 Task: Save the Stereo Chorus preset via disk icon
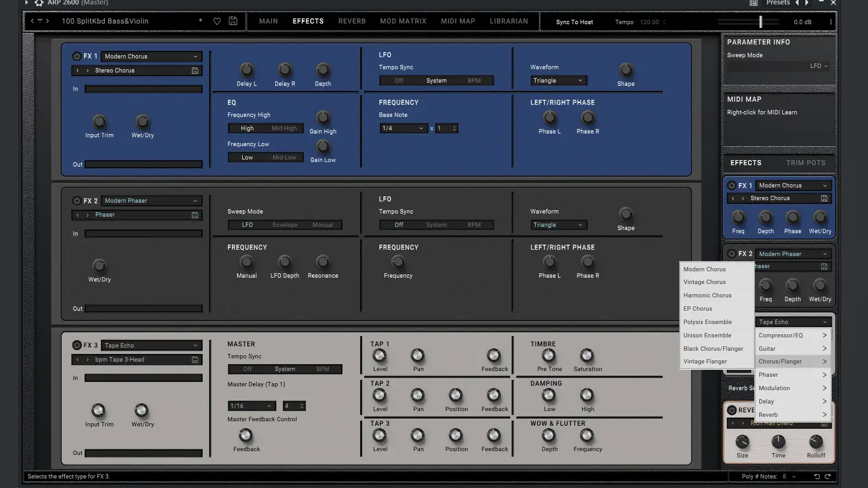[195, 71]
